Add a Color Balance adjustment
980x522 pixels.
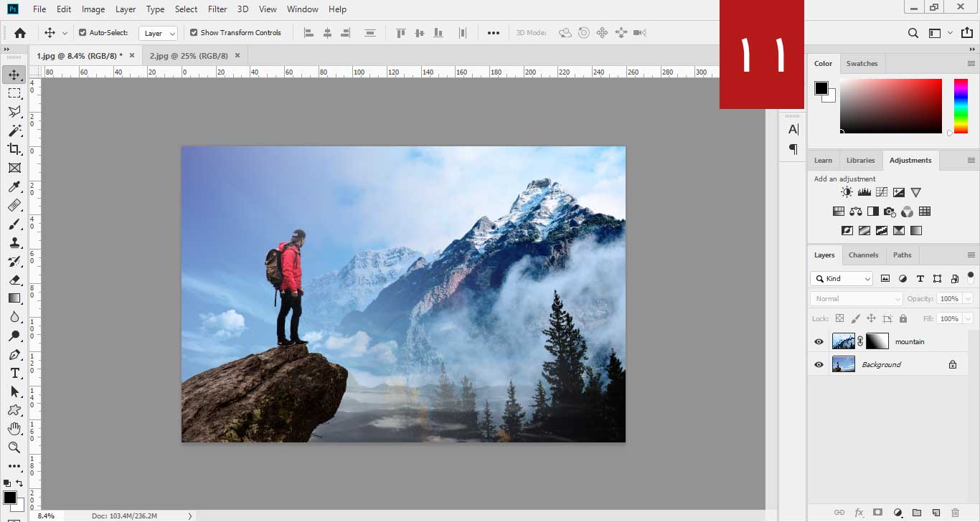tap(855, 212)
